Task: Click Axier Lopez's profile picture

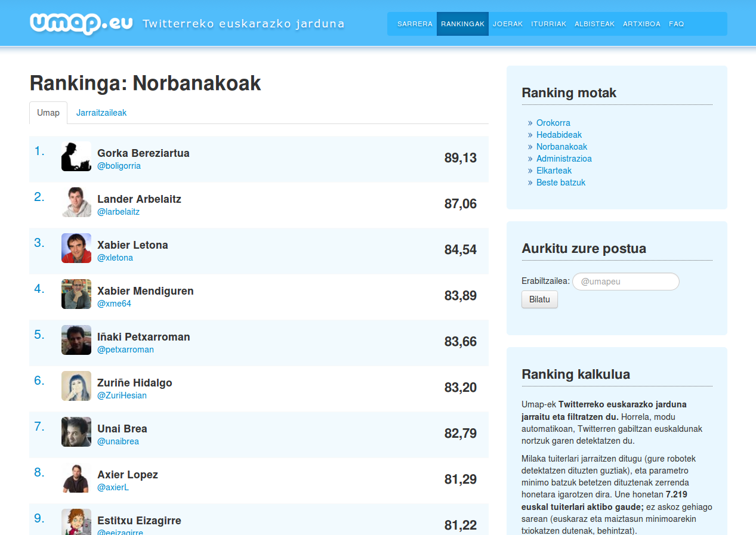Action: point(76,478)
